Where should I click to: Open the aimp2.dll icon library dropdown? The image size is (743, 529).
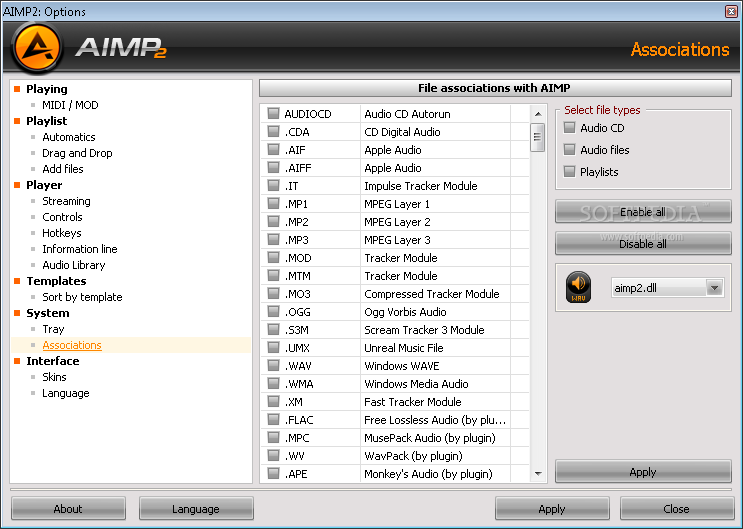tap(714, 288)
